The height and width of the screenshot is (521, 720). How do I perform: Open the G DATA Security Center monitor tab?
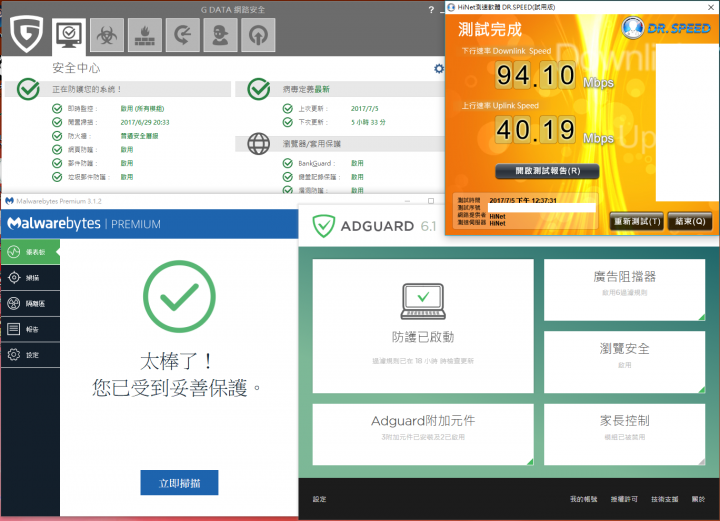[x=68, y=35]
